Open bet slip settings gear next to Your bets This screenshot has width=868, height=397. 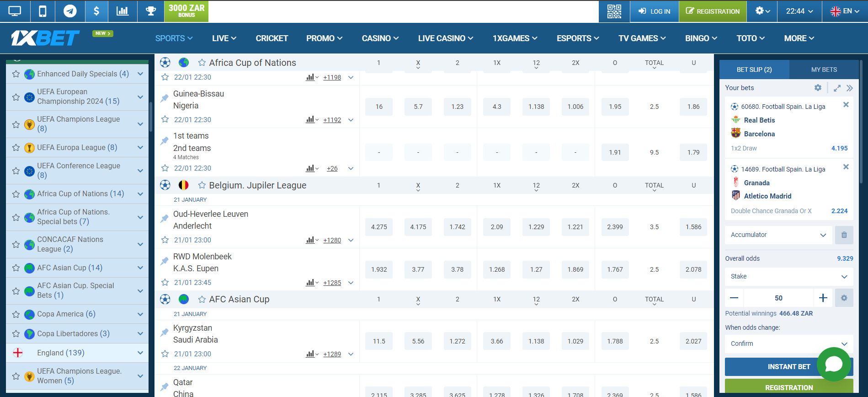(818, 87)
